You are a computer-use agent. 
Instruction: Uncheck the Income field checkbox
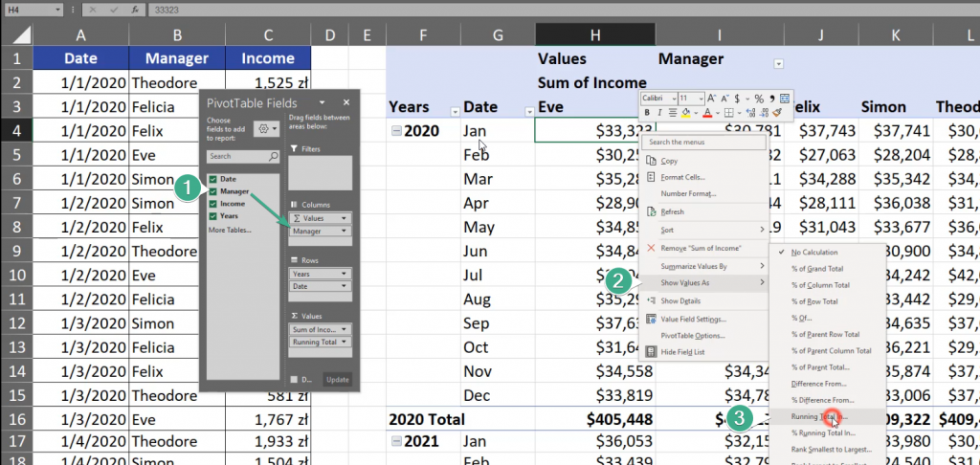(213, 203)
